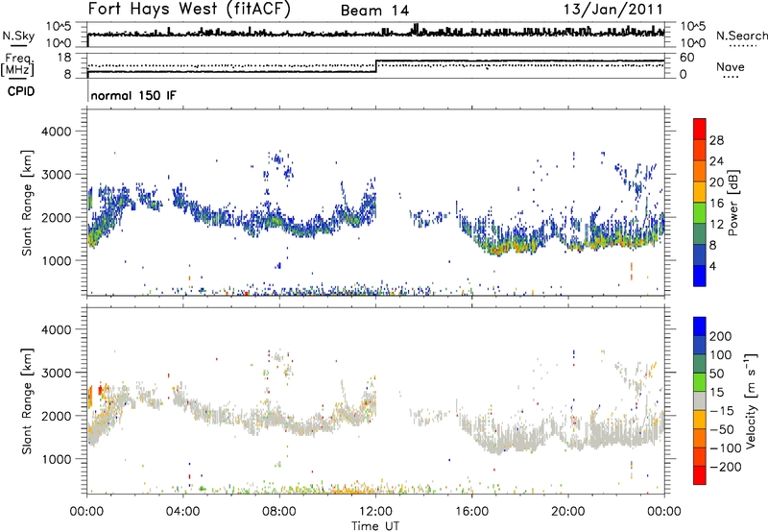Click the Velocity colorbar segment between 15 and 50
768x532 pixels.
click(700, 382)
